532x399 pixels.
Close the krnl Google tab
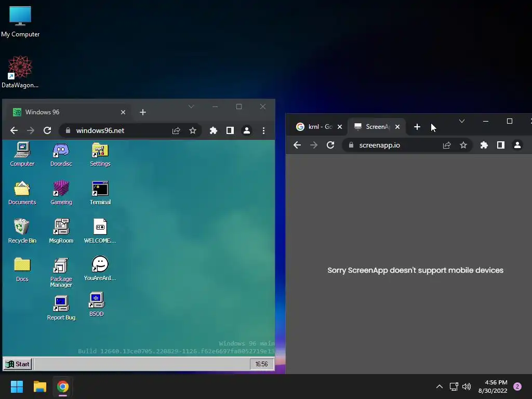coord(340,127)
